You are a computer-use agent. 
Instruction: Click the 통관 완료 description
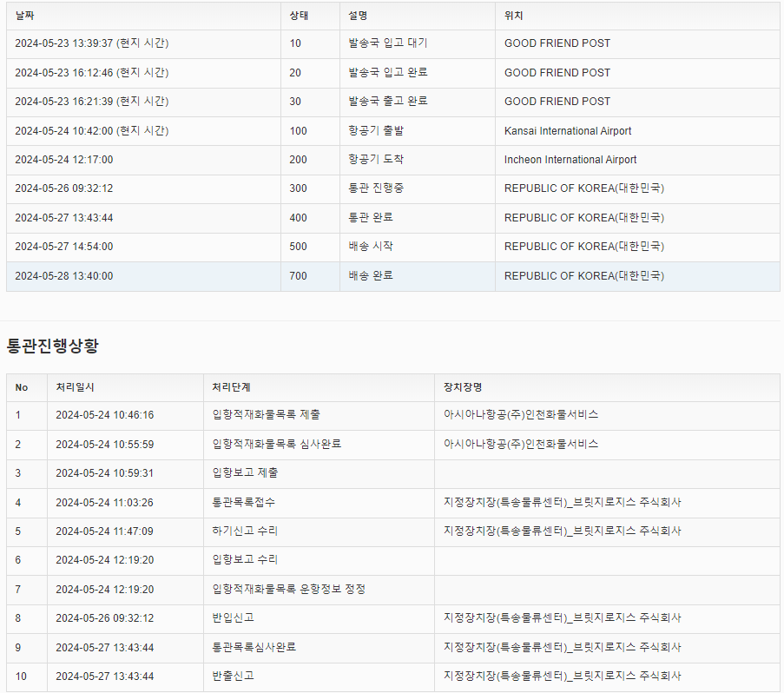pos(371,217)
